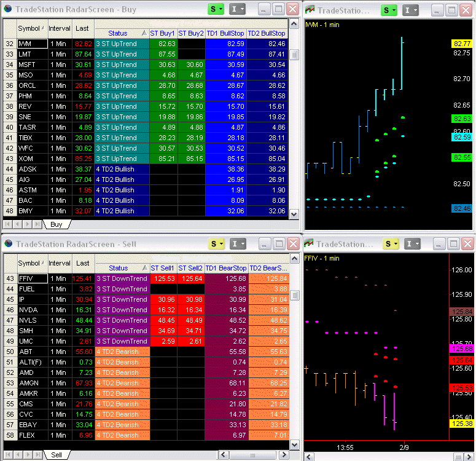Image resolution: width=476 pixels, height=461 pixels.
Task: Click ST Buy1 column header
Action: tap(163, 33)
